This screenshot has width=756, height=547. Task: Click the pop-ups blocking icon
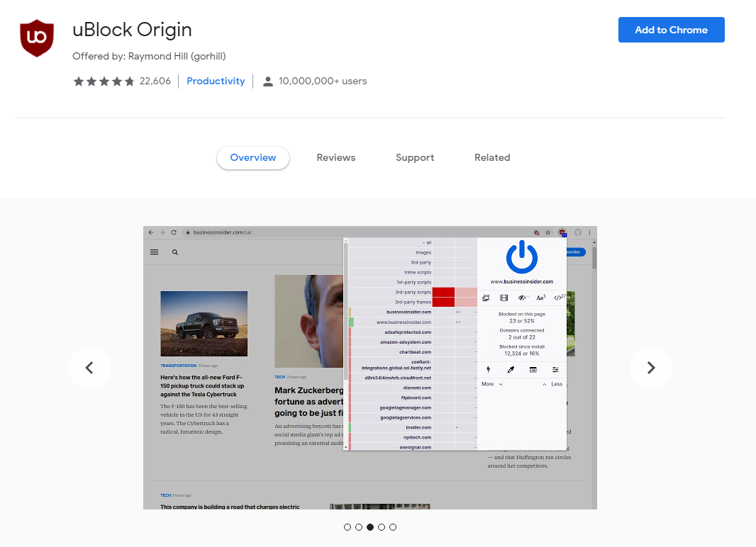coord(486,298)
